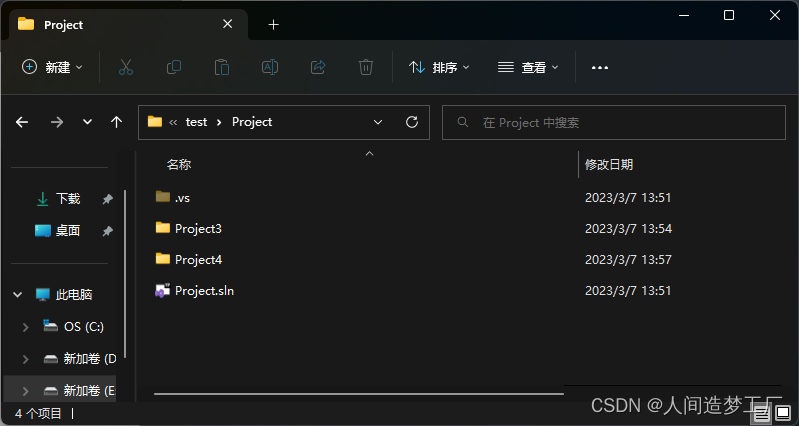This screenshot has height=426, width=799.
Task: Open the 新建 (New) menu
Action: point(51,67)
